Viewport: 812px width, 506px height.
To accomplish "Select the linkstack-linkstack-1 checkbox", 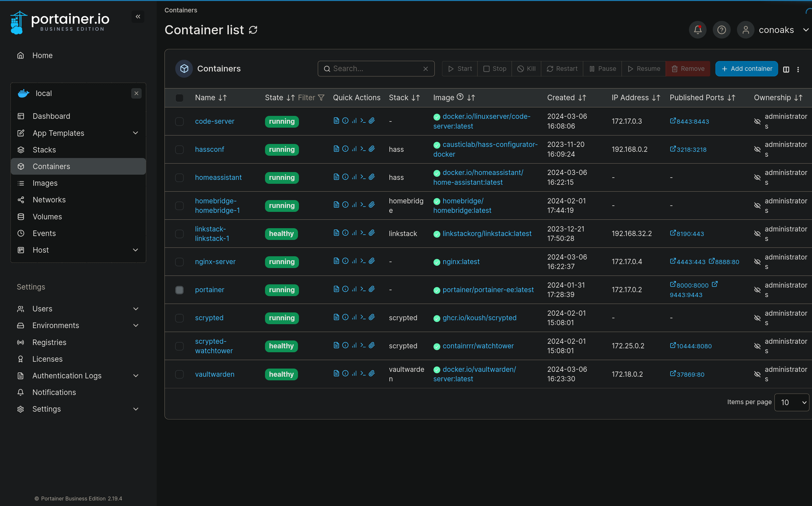I will (179, 234).
